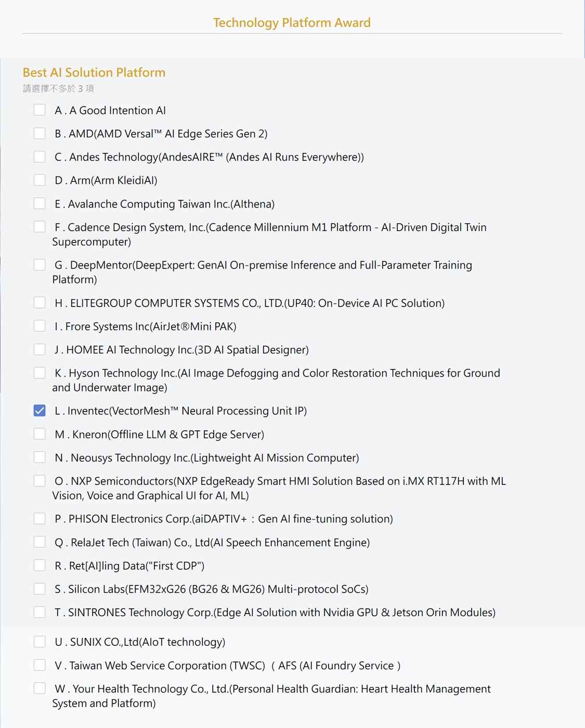Image resolution: width=585 pixels, height=728 pixels.
Task: Click the 'D . Arm(Arm KleidiAI)' label text
Action: pos(106,181)
